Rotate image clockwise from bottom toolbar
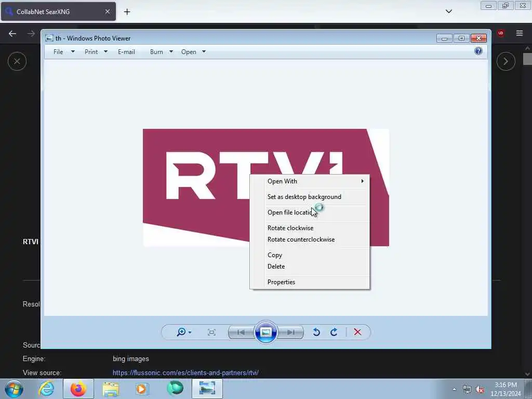Image resolution: width=532 pixels, height=399 pixels. coord(334,332)
